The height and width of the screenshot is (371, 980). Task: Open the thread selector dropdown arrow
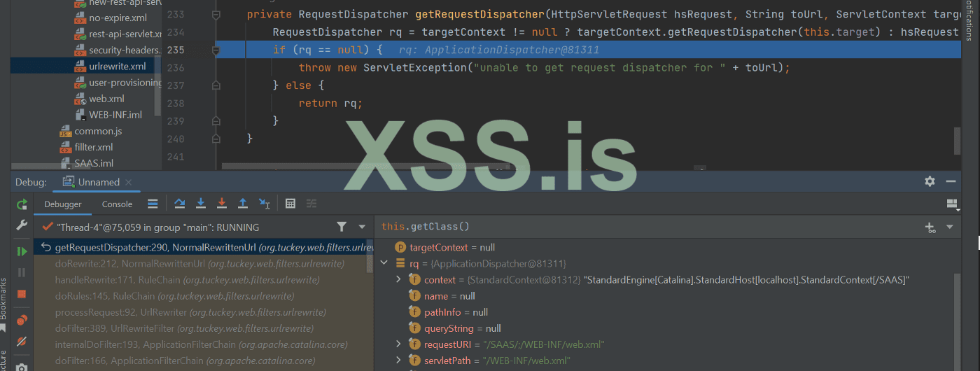[x=362, y=227]
